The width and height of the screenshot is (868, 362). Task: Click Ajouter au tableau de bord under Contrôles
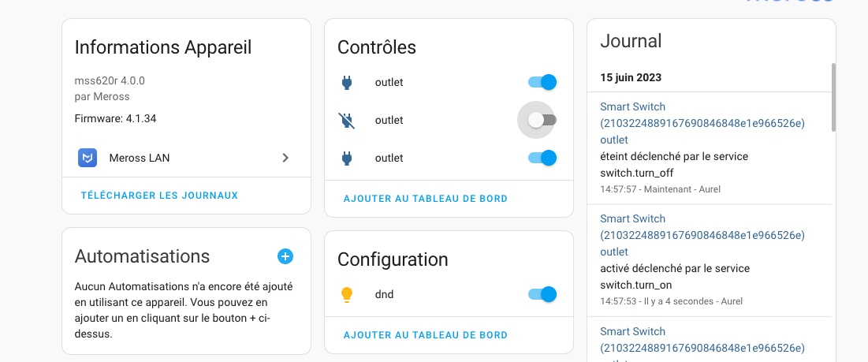(x=426, y=199)
